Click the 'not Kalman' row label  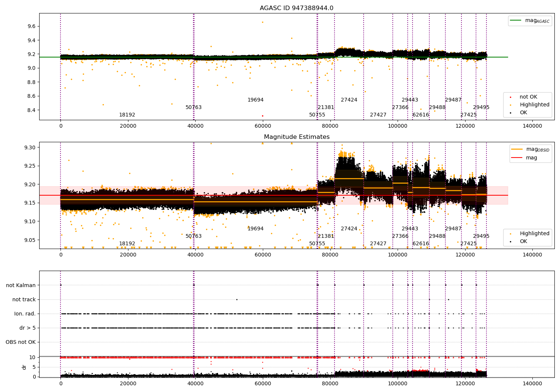pos(21,285)
